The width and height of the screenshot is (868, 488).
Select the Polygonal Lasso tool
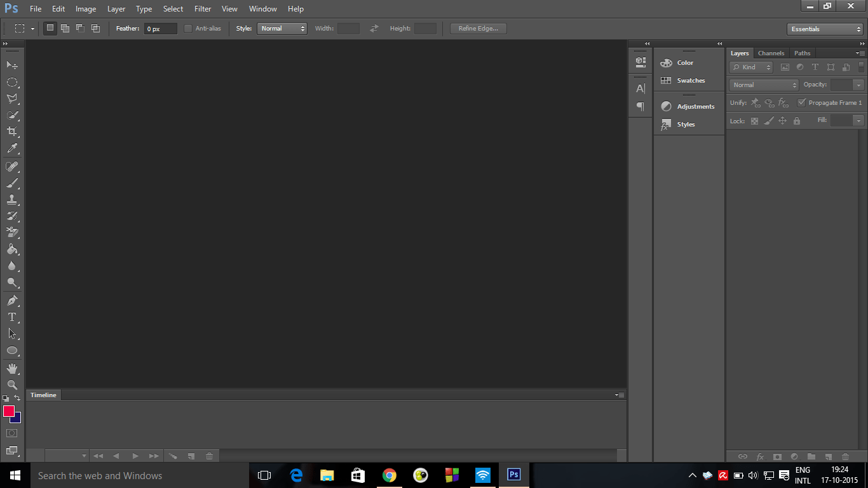click(12, 98)
